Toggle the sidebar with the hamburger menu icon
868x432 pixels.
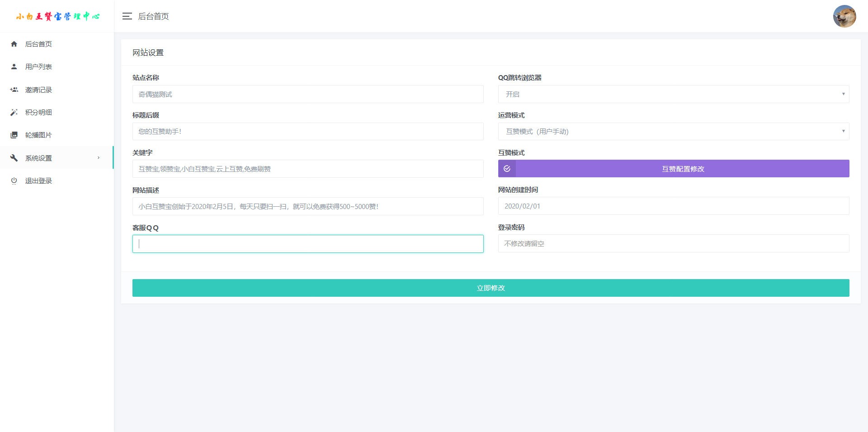point(127,16)
